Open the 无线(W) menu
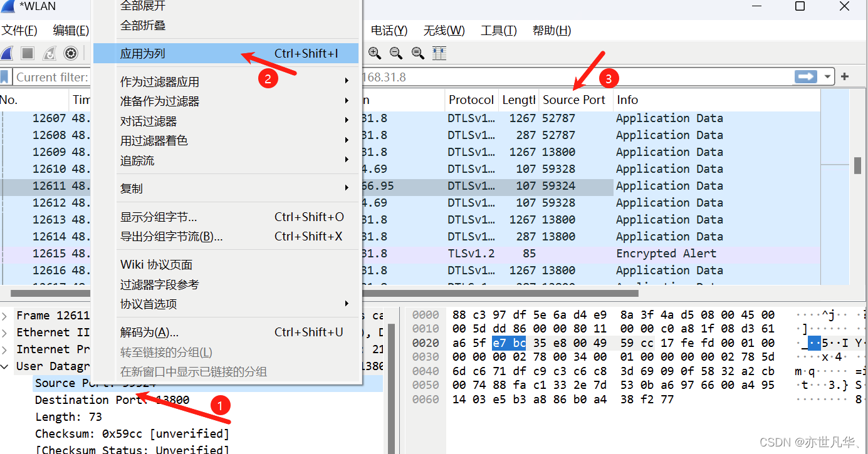The image size is (868, 454). tap(444, 31)
